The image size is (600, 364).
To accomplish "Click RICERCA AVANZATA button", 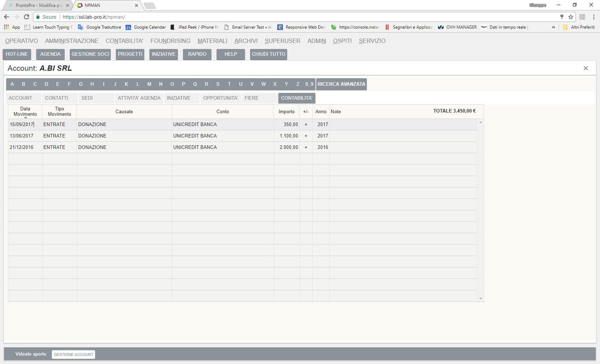I will [x=341, y=84].
